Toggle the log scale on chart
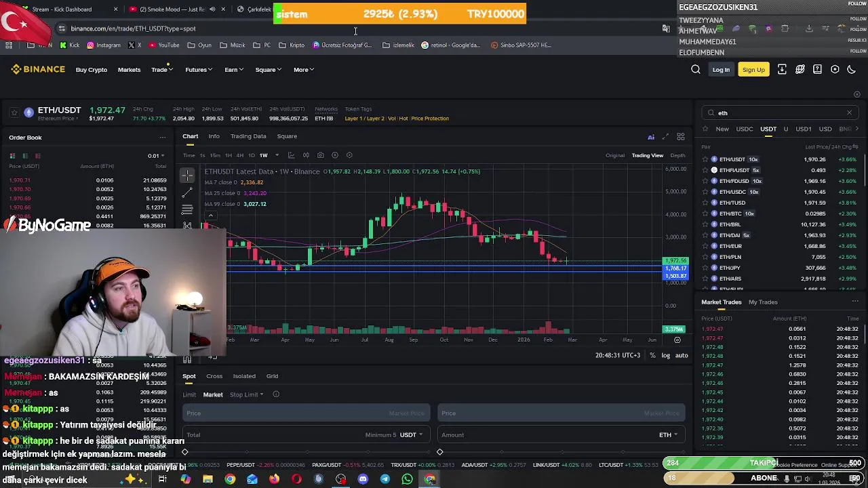 pyautogui.click(x=666, y=355)
